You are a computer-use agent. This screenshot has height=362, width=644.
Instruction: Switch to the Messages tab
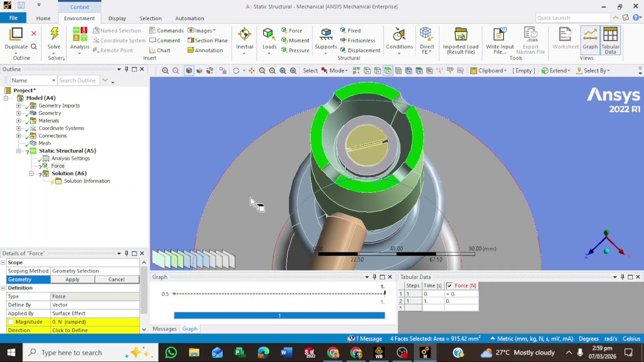[165, 329]
